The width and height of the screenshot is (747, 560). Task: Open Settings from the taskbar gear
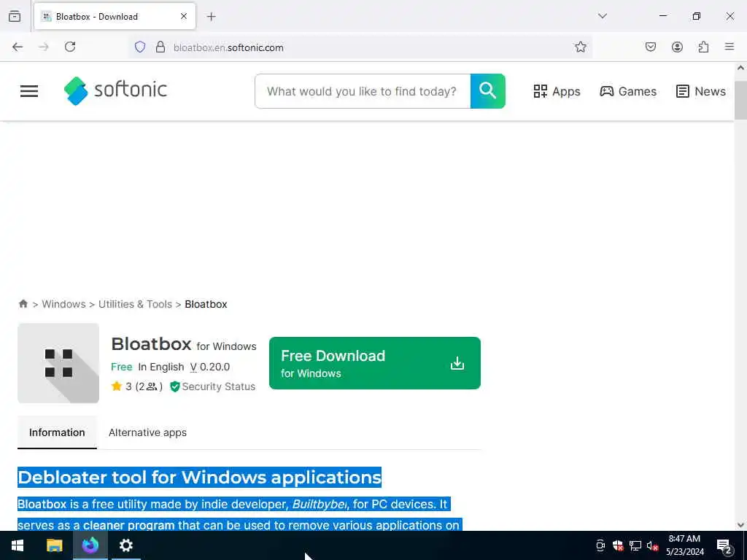(x=125, y=545)
